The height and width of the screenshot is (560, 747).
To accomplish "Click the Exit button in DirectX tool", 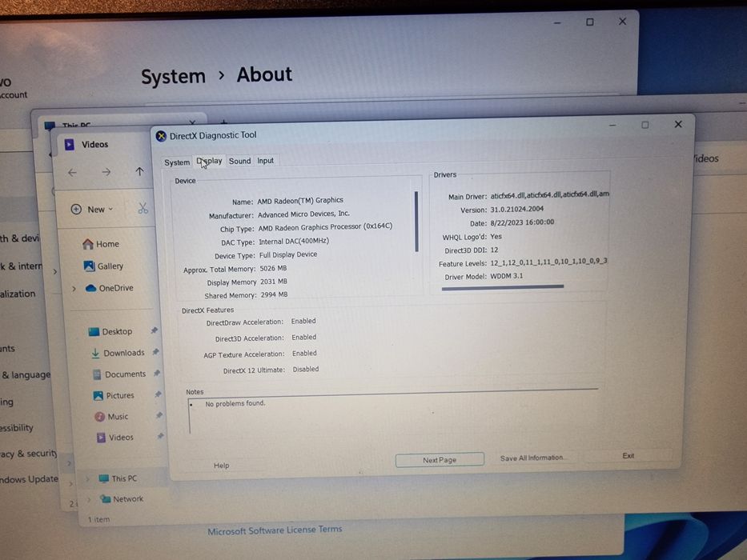I will [628, 456].
